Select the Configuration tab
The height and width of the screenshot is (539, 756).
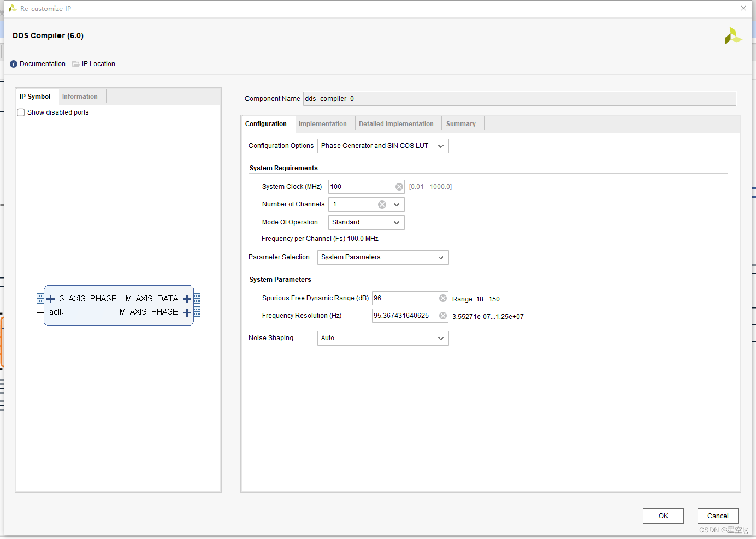266,124
